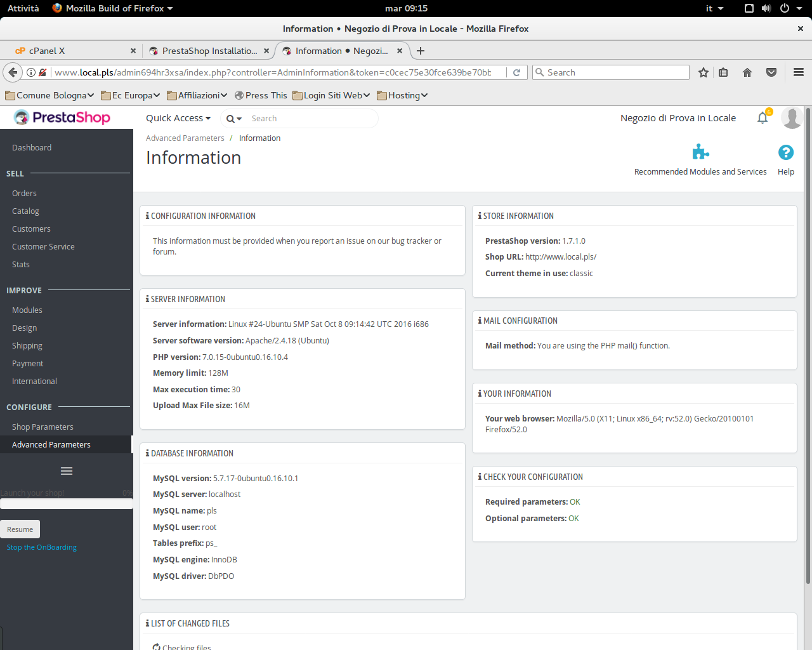This screenshot has width=812, height=650.
Task: Click the top bar window icon
Action: (x=749, y=8)
